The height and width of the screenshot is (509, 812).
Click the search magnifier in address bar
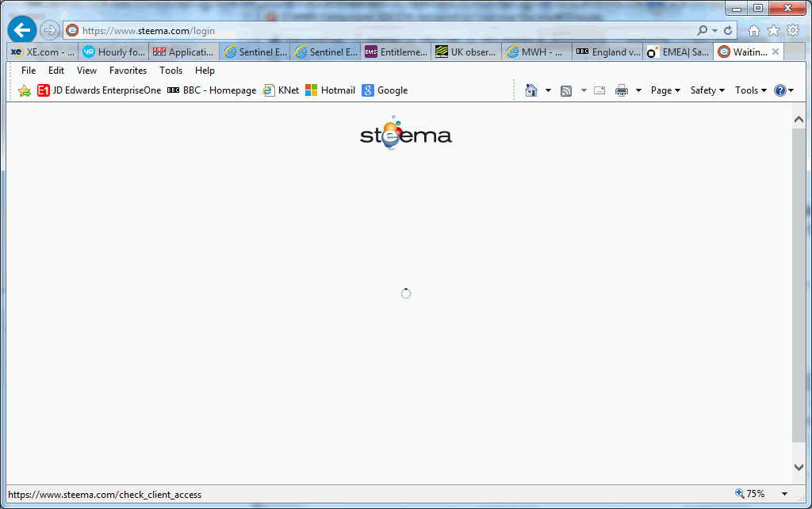click(703, 31)
